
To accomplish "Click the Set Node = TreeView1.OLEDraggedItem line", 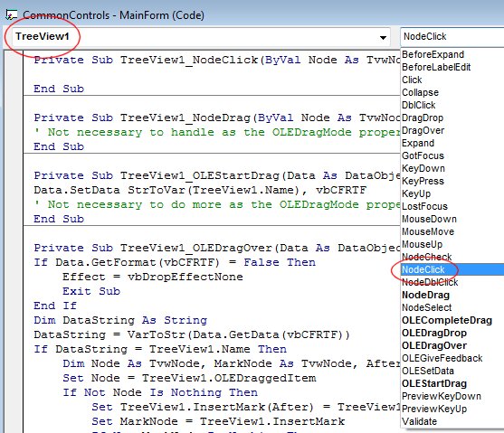I will pyautogui.click(x=189, y=378).
